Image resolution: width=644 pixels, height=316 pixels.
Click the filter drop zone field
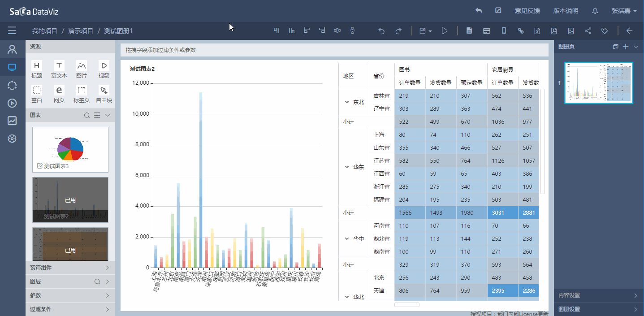tap(334, 50)
